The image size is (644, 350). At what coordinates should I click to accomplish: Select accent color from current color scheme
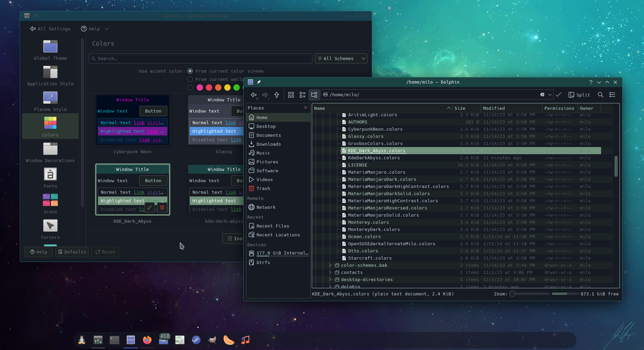click(190, 71)
